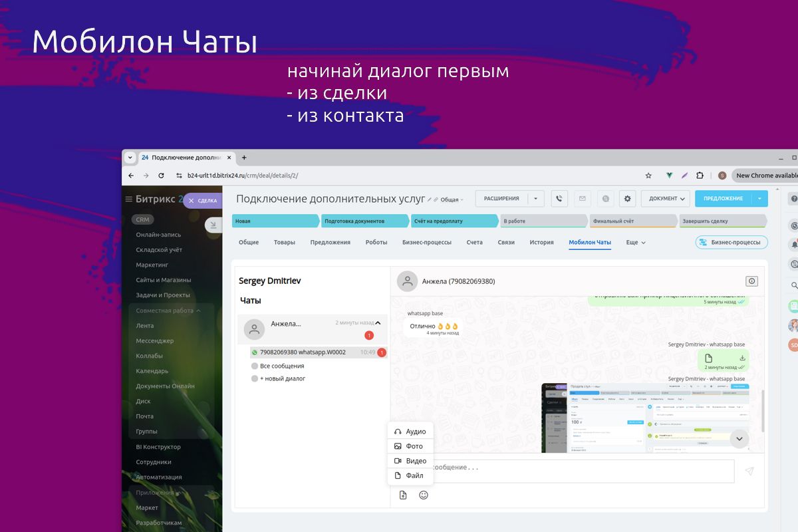The width and height of the screenshot is (798, 532).
Task: Select 79082069380 whatsapp.W0002 conversation row
Action: [318, 352]
